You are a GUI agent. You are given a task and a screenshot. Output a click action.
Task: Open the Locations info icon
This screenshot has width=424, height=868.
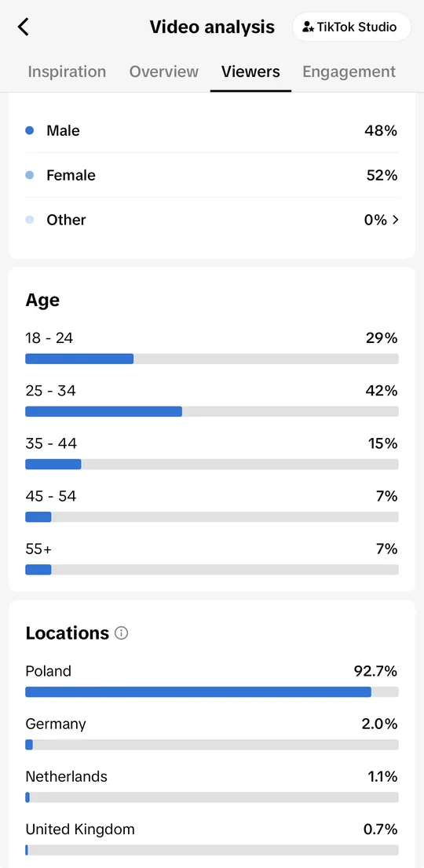coord(121,633)
